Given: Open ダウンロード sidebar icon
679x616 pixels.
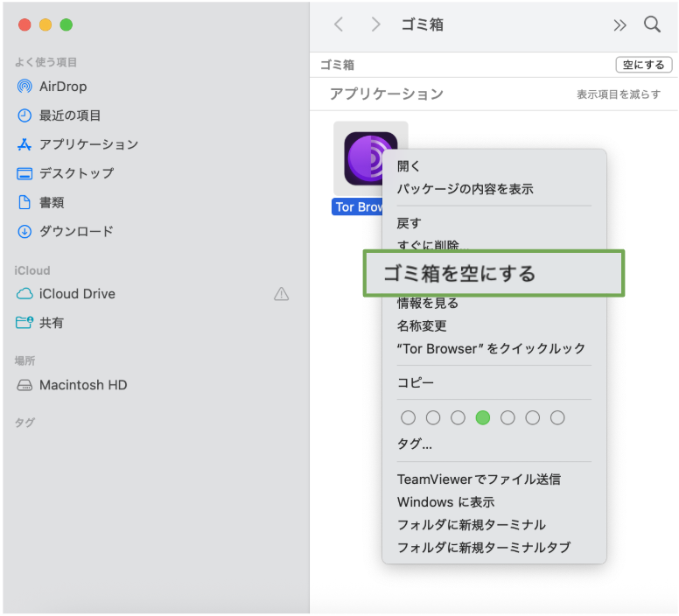Looking at the screenshot, I should click(24, 232).
